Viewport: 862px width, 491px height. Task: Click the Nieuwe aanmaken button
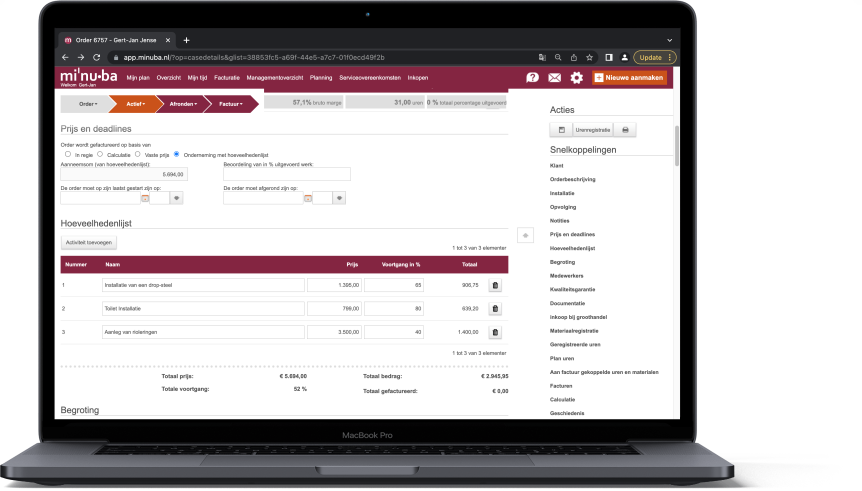coord(629,77)
